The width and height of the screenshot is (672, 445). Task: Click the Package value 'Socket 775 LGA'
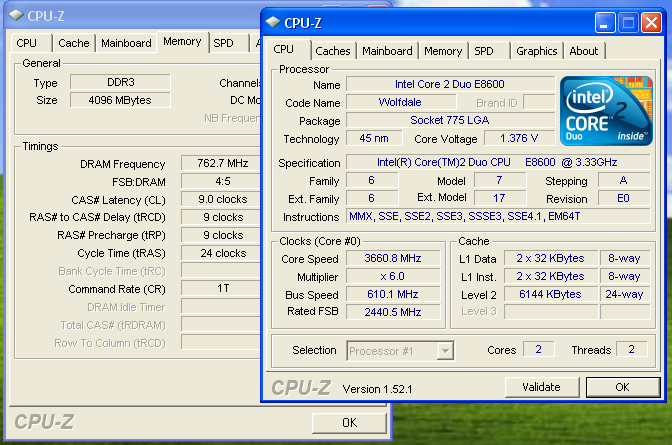click(x=450, y=120)
